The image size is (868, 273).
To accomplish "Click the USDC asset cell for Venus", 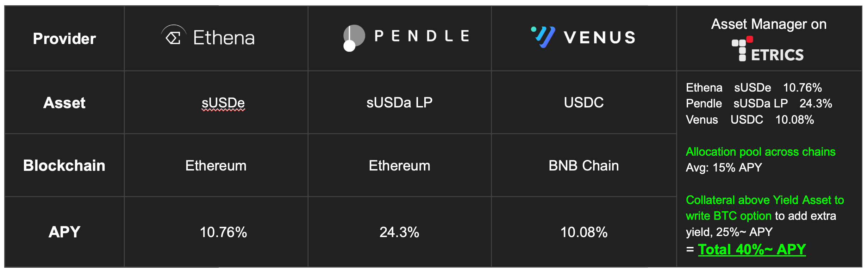I will click(x=583, y=103).
